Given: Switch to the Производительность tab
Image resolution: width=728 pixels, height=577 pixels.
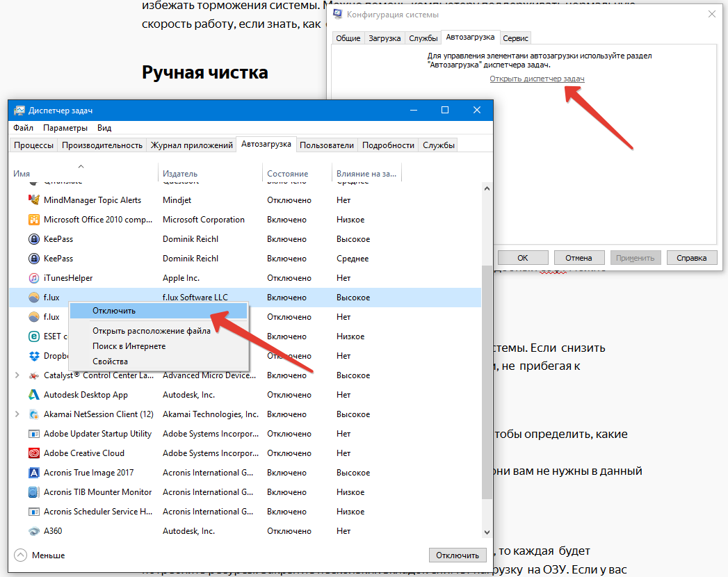Looking at the screenshot, I should tap(102, 145).
